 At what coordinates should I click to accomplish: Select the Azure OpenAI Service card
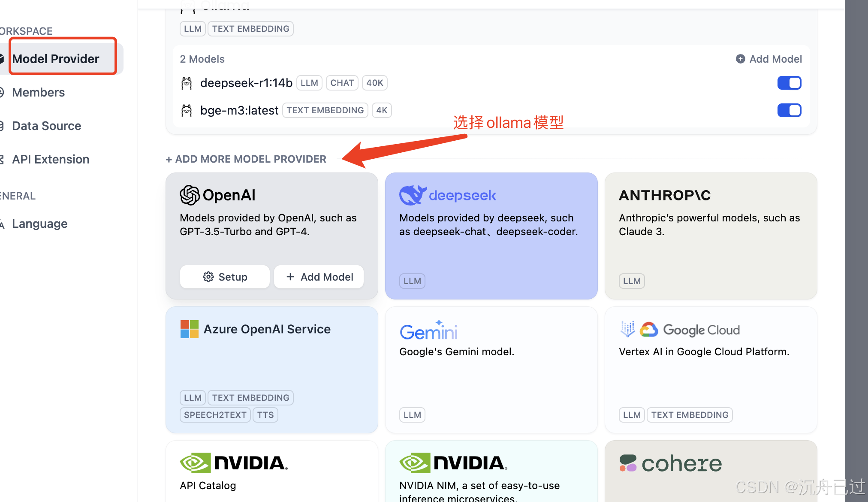[x=272, y=370]
